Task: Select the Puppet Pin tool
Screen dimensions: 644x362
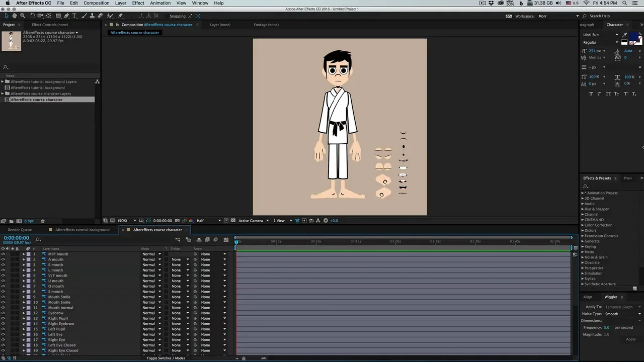Action: click(x=120, y=16)
